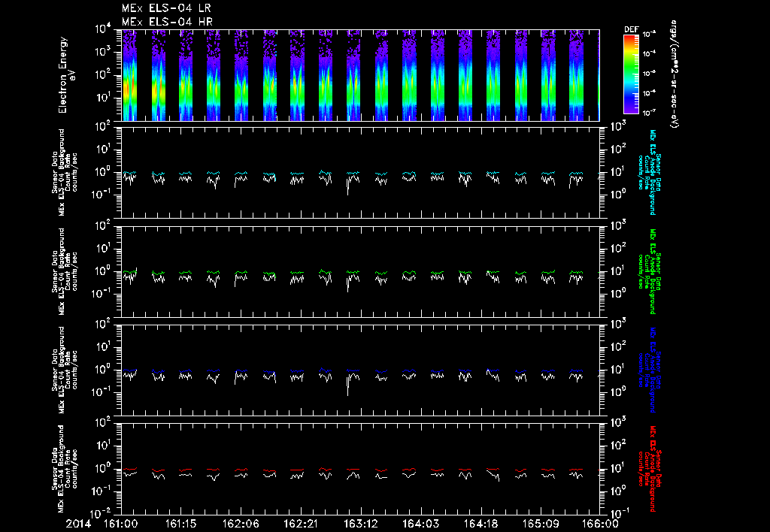
Task: Click the cyan-trace background count rate panel
Action: click(360, 173)
